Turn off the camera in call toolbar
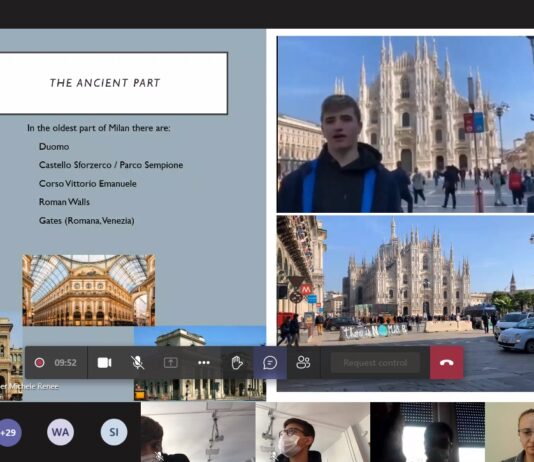The height and width of the screenshot is (462, 534). pos(104,363)
